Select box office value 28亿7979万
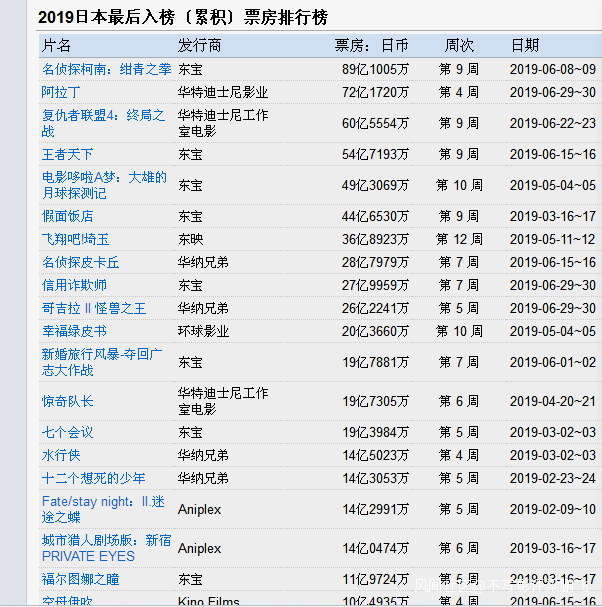 pos(375,262)
